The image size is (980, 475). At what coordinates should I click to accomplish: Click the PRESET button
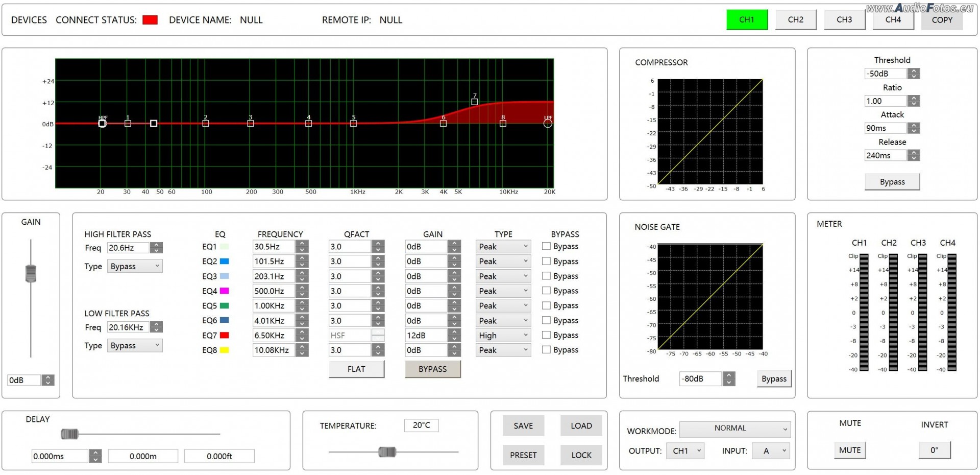pyautogui.click(x=523, y=455)
